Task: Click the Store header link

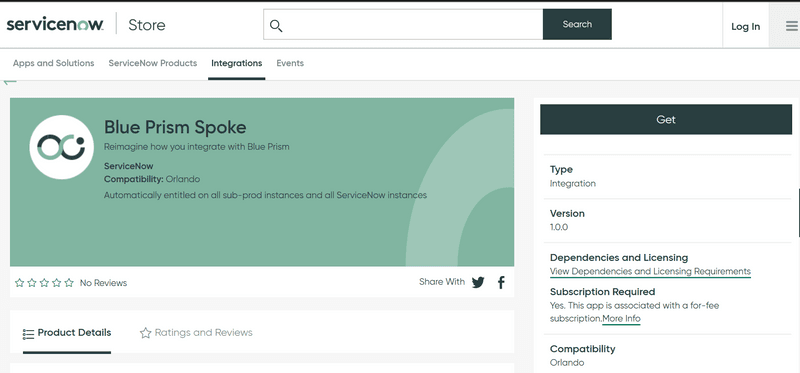Action: (146, 25)
